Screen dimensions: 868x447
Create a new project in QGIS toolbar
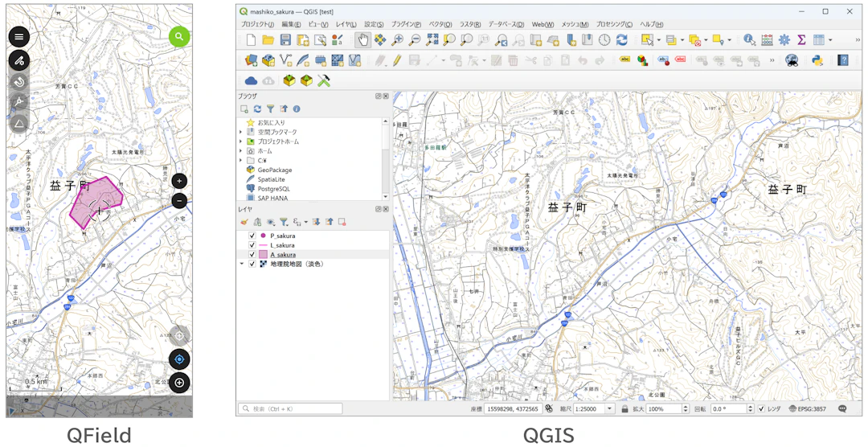coord(251,39)
